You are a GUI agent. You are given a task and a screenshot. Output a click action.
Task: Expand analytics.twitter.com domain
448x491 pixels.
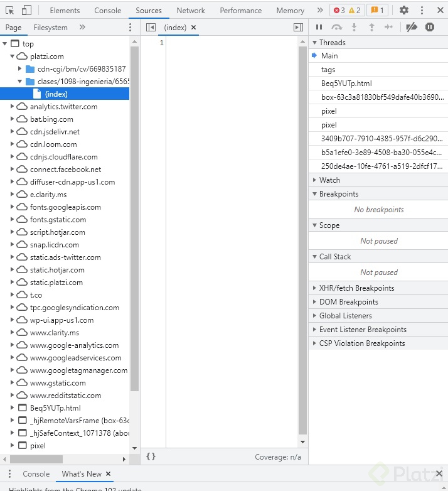click(12, 107)
